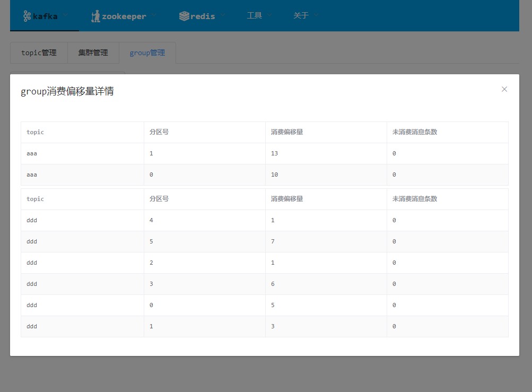Image resolution: width=532 pixels, height=392 pixels.
Task: Switch to the 集群管理 tab
Action: coord(93,53)
